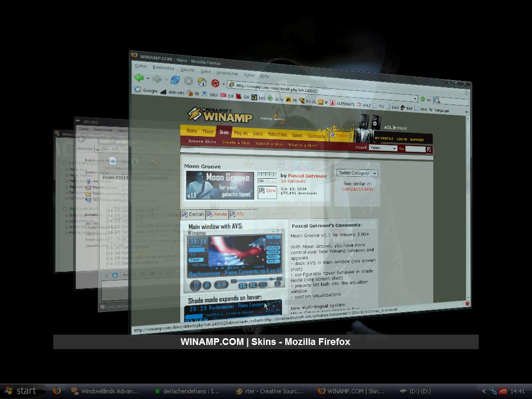Click the Winamp lightning logo
The width and height of the screenshot is (532, 399).
click(x=195, y=114)
